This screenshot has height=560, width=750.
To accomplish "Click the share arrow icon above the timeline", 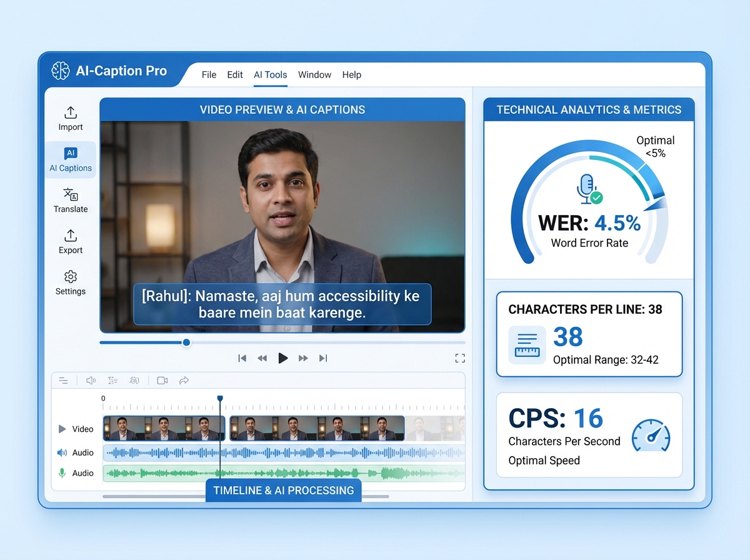I will (x=185, y=380).
